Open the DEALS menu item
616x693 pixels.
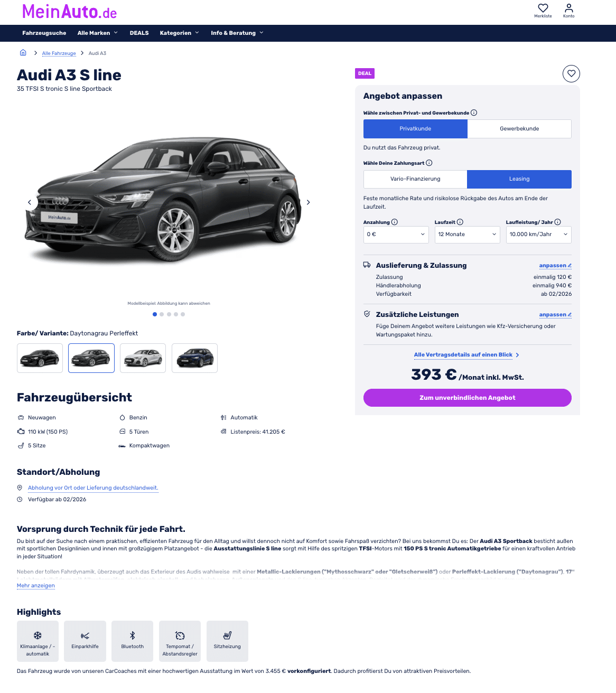coord(139,33)
